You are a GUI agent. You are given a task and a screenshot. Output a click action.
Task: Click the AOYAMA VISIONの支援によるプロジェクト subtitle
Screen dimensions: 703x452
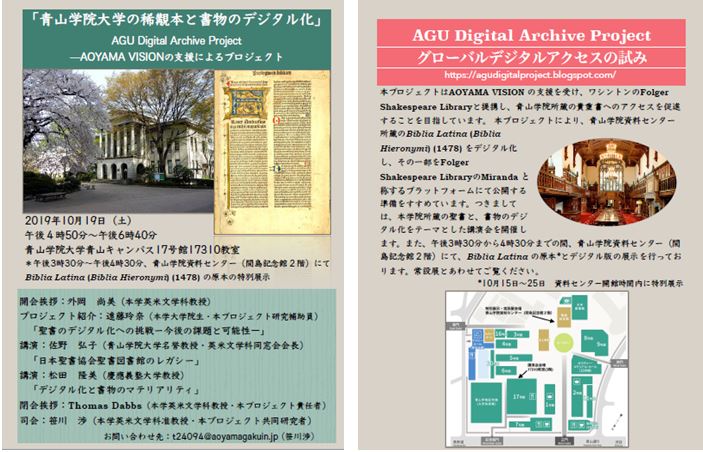click(x=177, y=57)
